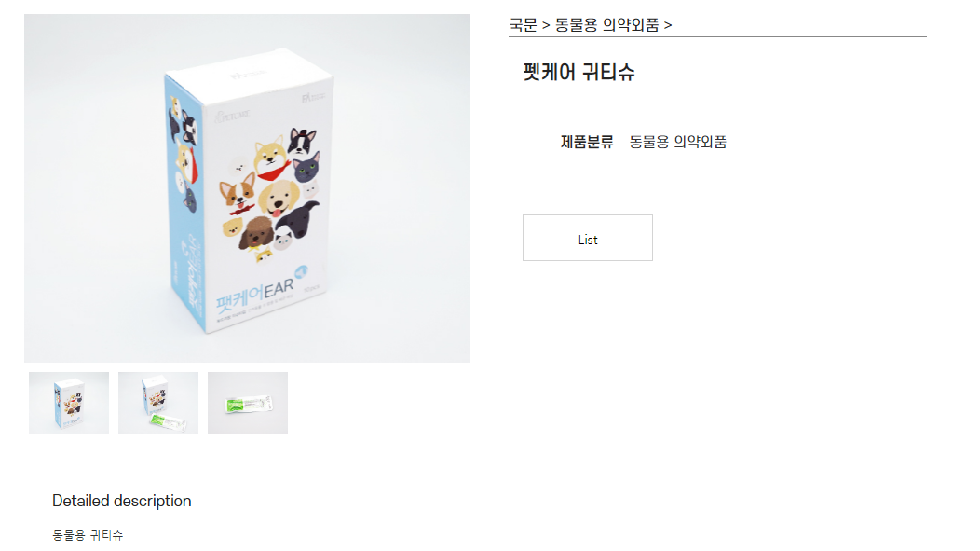The width and height of the screenshot is (980, 551).
Task: Click the Detailed description heading
Action: tap(122, 501)
